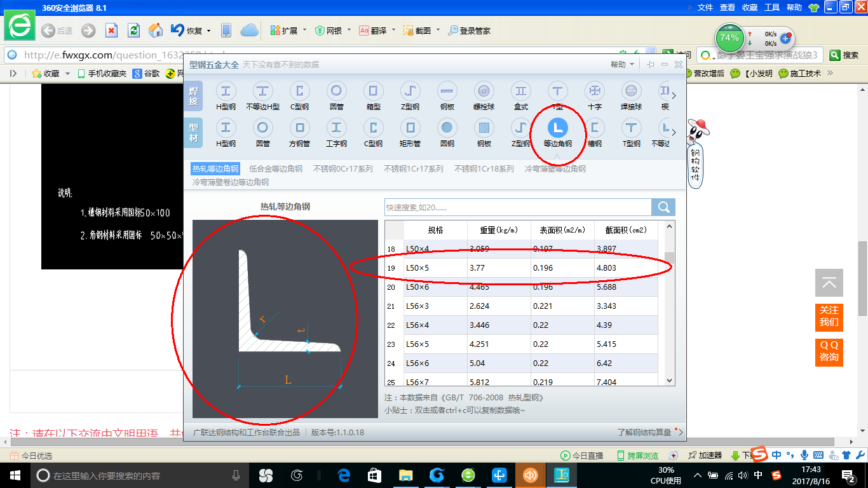This screenshot has height=488, width=868.
Task: Choose welded C型钢 icon
Action: 299,91
